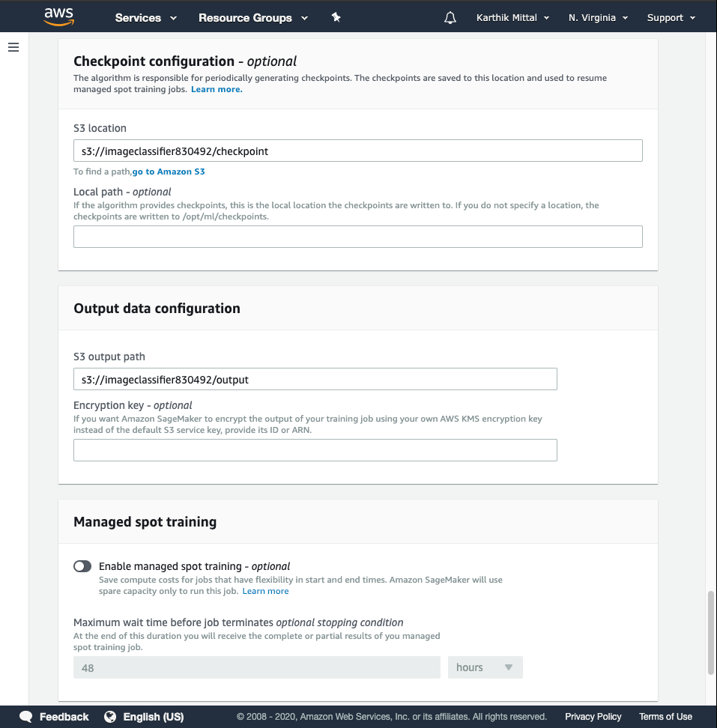Open the hours unit dropdown
Screen dimensions: 717x728
485,667
